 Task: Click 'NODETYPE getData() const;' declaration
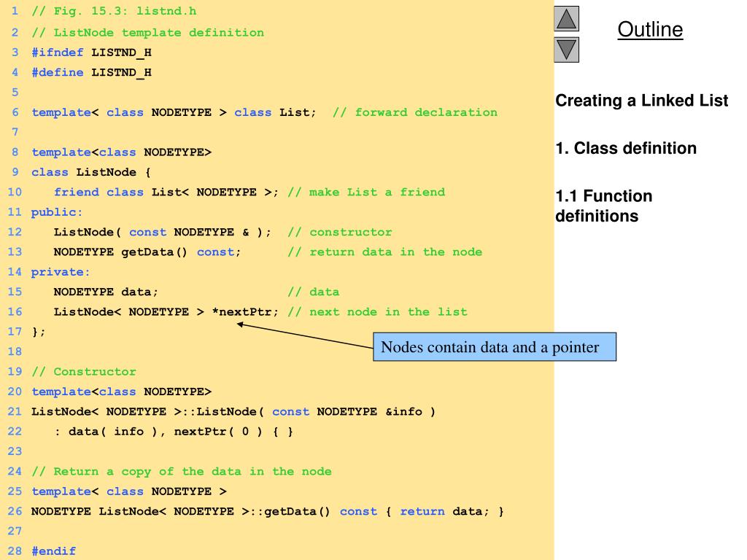tap(147, 252)
